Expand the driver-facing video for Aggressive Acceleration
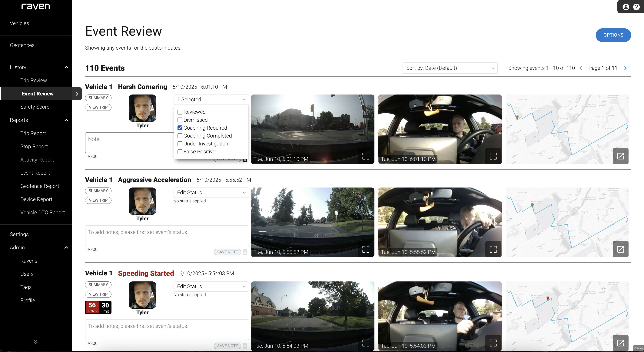 [493, 249]
